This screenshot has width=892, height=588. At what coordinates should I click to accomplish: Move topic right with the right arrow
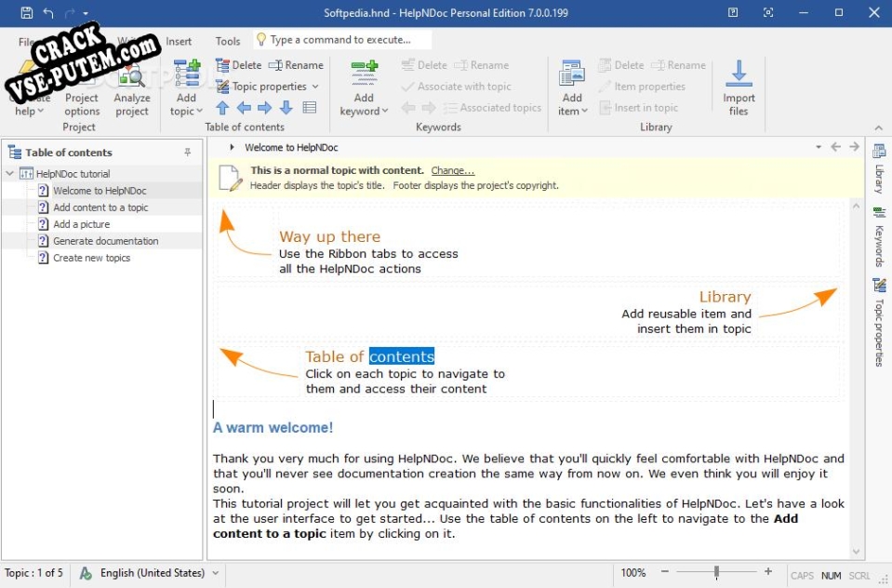click(264, 108)
